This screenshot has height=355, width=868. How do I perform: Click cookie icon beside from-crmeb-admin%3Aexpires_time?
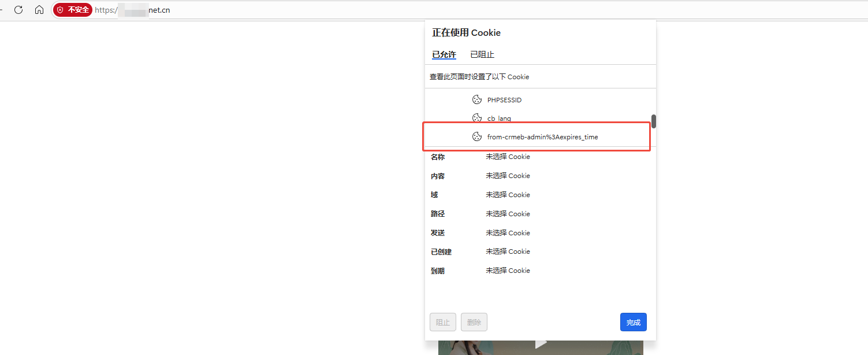(477, 137)
